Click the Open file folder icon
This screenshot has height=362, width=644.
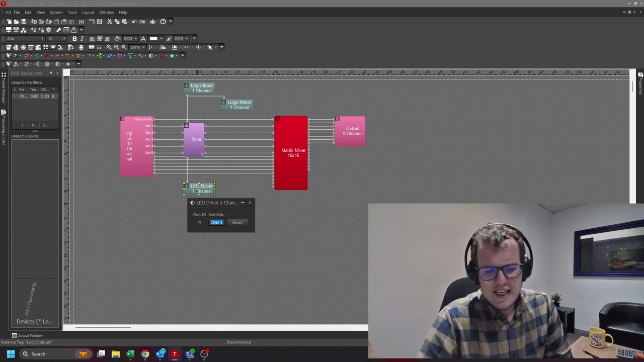pyautogui.click(x=16, y=22)
